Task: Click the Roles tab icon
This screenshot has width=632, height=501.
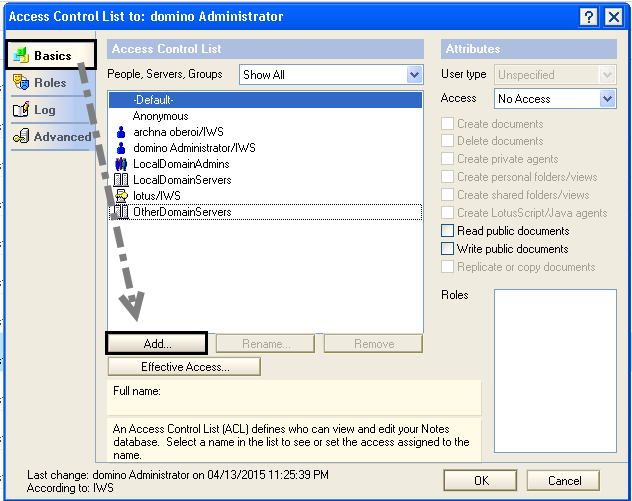Action: tap(21, 83)
